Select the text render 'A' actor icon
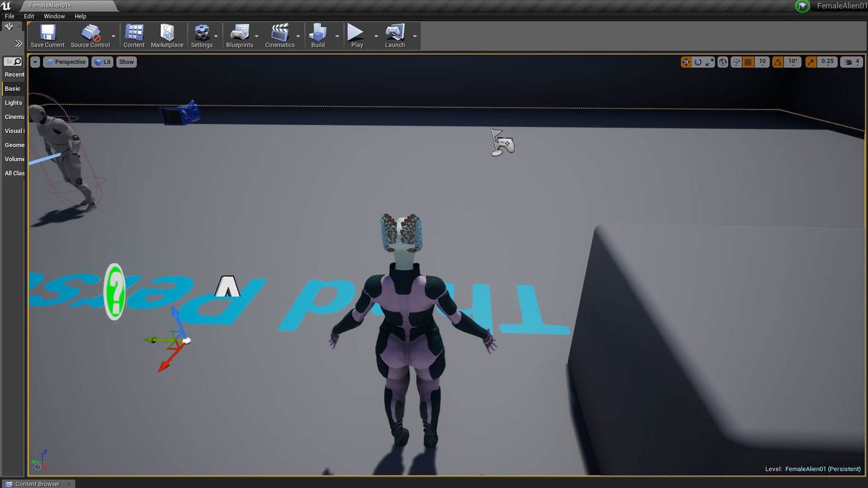Screen dimensions: 868x488 (x=227, y=286)
